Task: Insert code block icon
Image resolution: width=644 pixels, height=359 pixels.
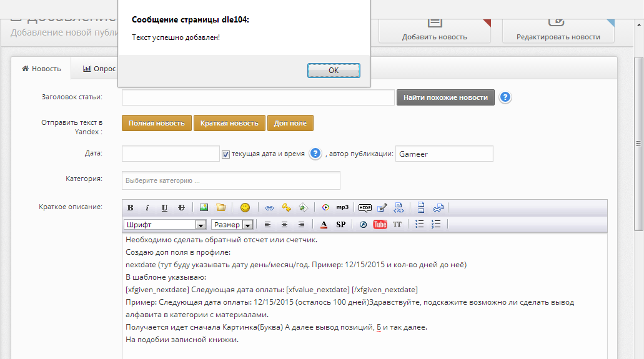Action: 399,207
